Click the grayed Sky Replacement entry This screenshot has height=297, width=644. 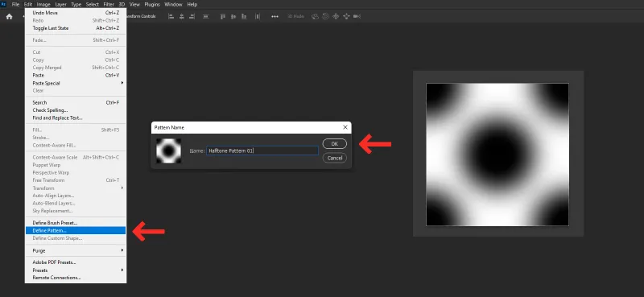click(x=76, y=211)
